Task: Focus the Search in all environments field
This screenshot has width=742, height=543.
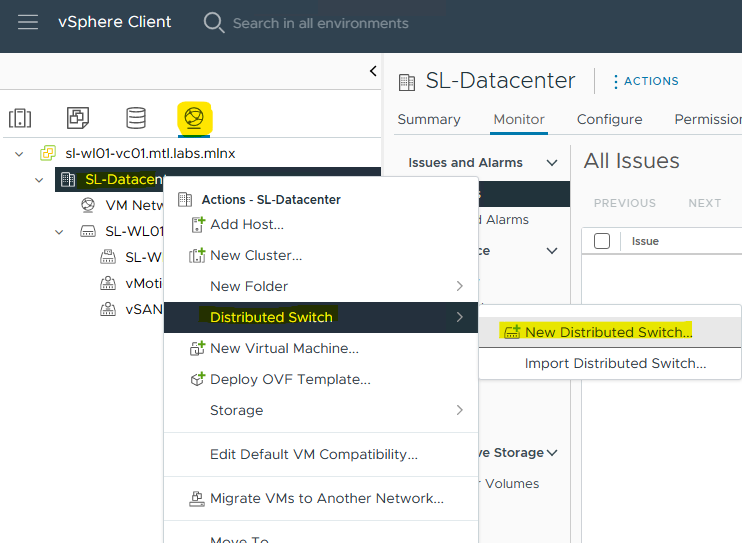Action: click(320, 23)
